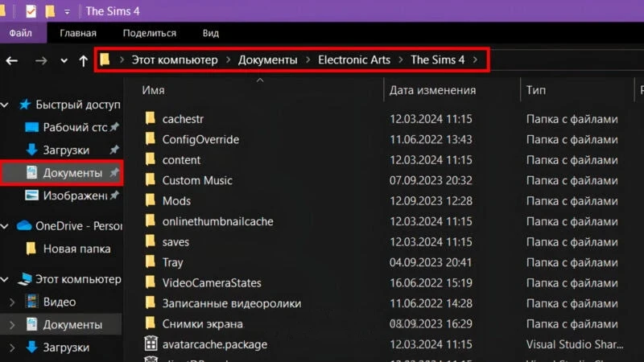Select the ConfigOverride folder
Viewport: 644px width, 362px height.
pyautogui.click(x=200, y=139)
